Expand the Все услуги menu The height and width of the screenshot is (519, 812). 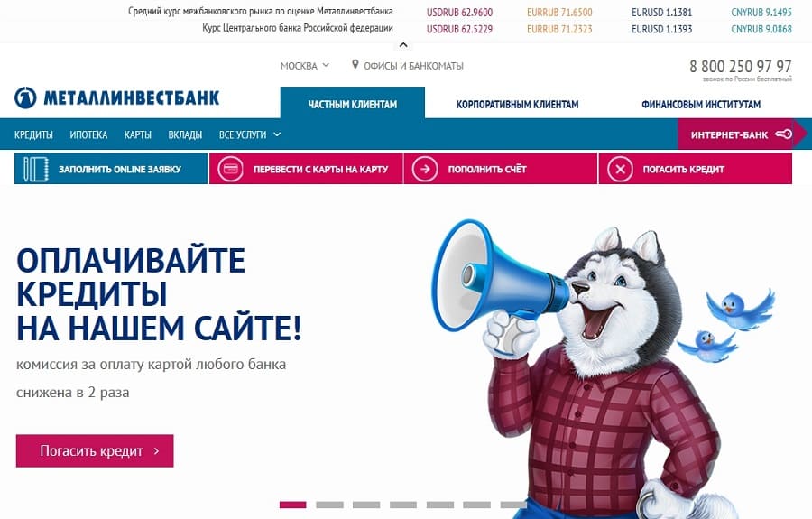(x=250, y=134)
